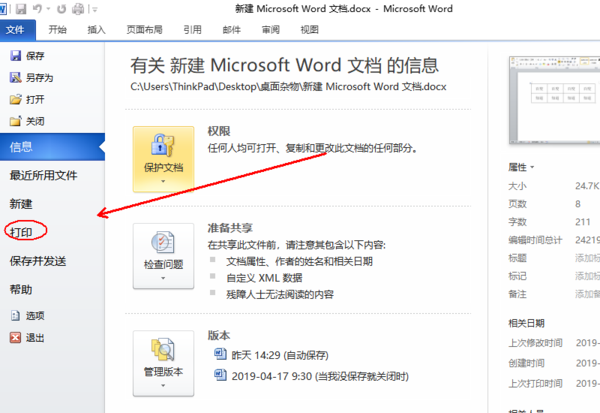Click the 保护文档 lock and key button
The height and width of the screenshot is (413, 600).
point(163,159)
